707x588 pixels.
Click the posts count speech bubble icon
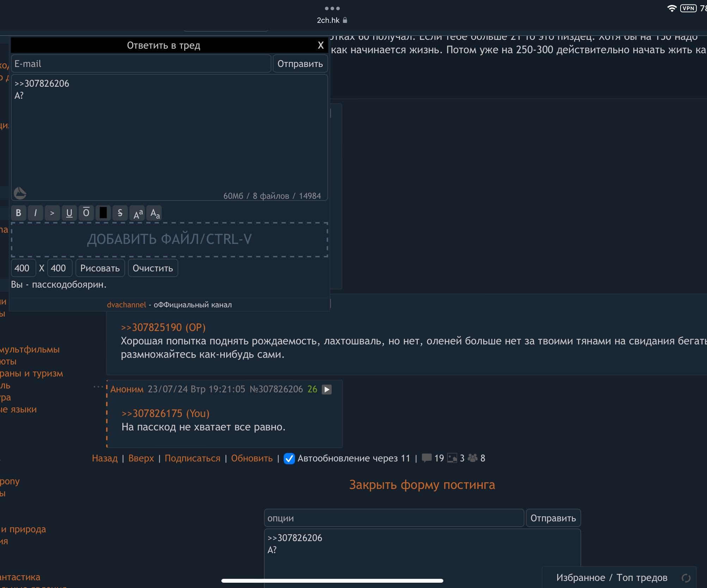426,458
